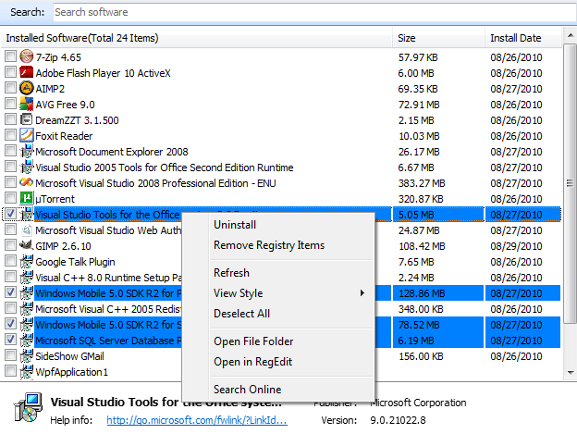Choose Open File Folder
This screenshot has width=577, height=434.
[x=254, y=341]
